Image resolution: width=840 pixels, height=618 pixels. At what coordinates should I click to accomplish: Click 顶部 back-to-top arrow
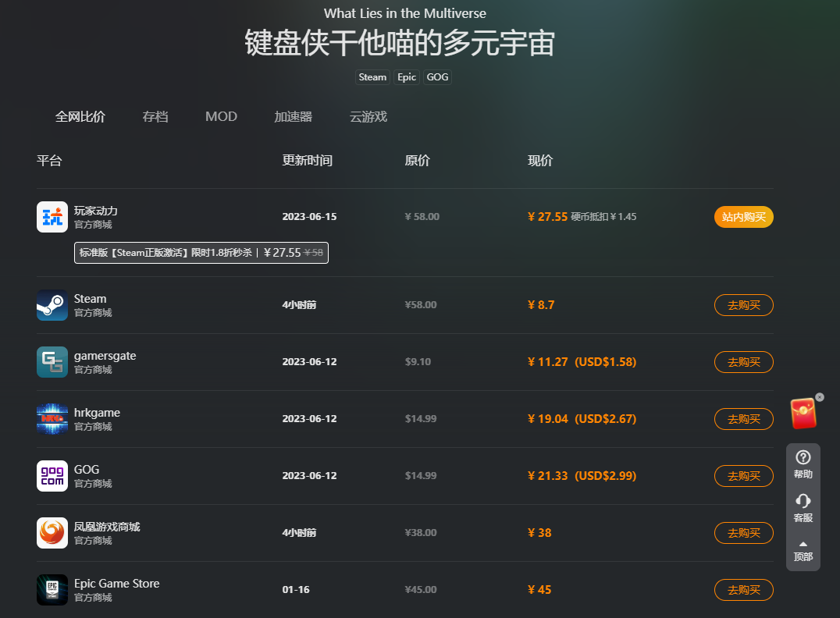point(803,552)
